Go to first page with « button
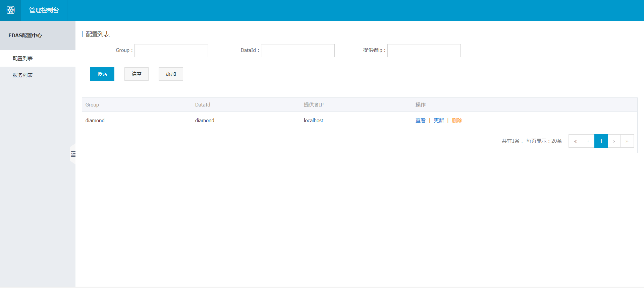This screenshot has height=288, width=644. [x=576, y=141]
